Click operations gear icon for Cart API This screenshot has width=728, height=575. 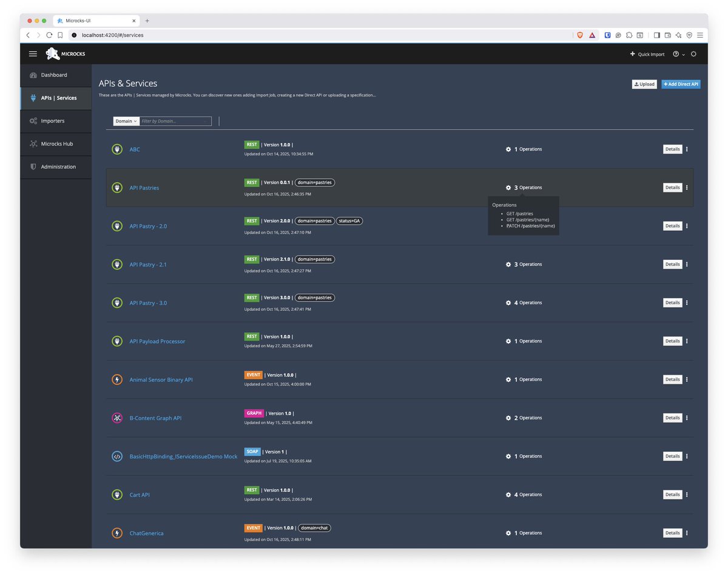coord(508,495)
